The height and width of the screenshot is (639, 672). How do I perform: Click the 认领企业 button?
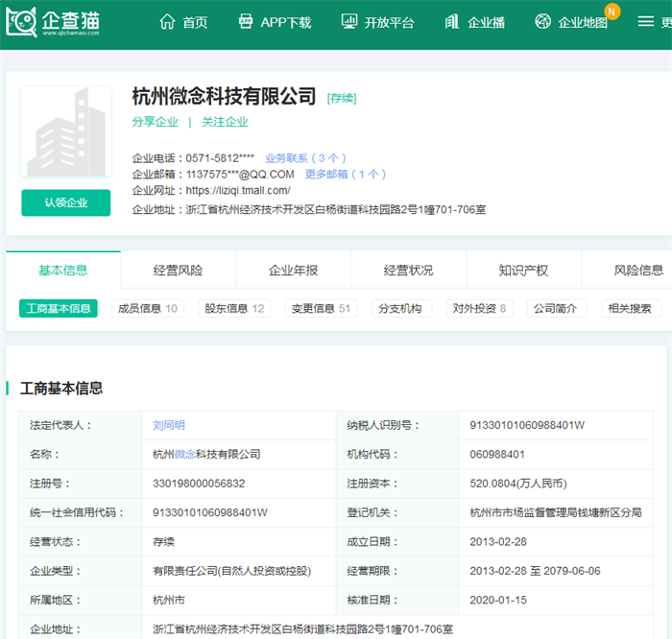[x=66, y=202]
